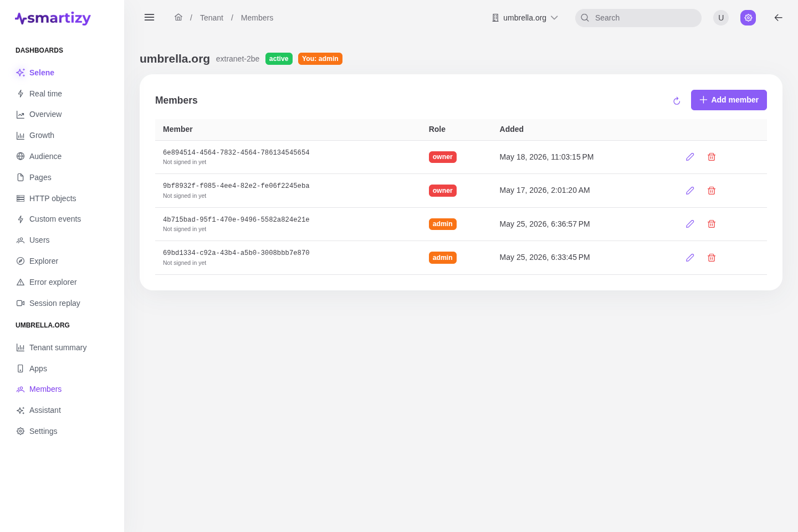This screenshot has height=532, width=798.
Task: Delete member 69bd1334-c92a-43b4
Action: (x=712, y=258)
